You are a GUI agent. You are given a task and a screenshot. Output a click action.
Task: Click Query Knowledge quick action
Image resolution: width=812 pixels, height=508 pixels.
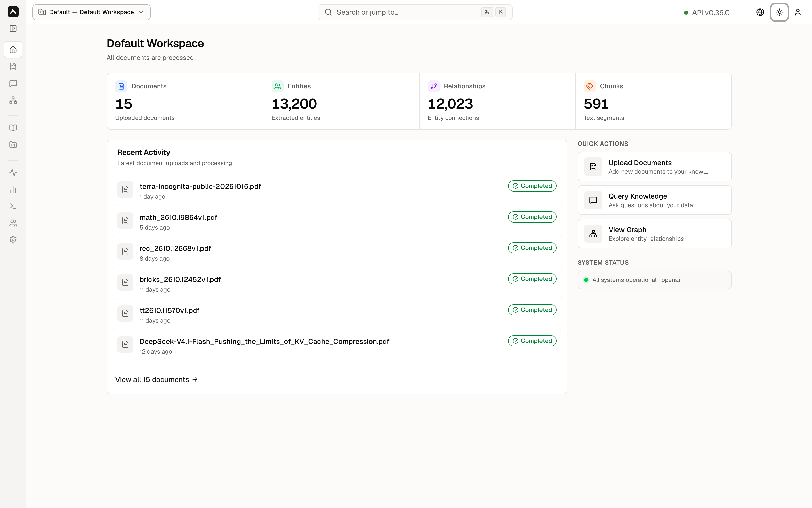click(x=654, y=200)
